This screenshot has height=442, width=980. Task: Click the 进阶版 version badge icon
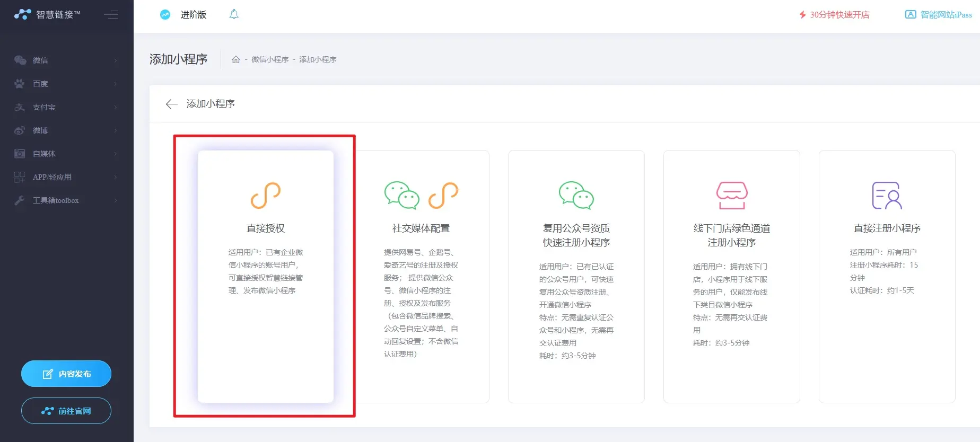[x=165, y=15]
